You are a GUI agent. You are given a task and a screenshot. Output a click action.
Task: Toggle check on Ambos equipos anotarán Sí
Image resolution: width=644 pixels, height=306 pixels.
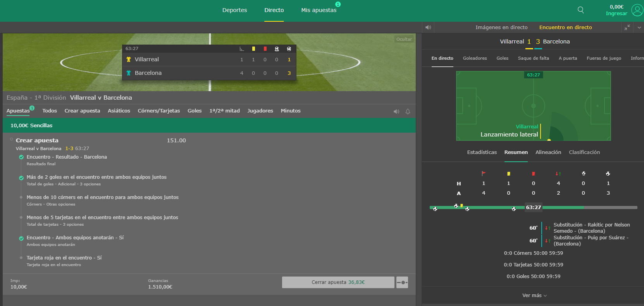coord(21,238)
